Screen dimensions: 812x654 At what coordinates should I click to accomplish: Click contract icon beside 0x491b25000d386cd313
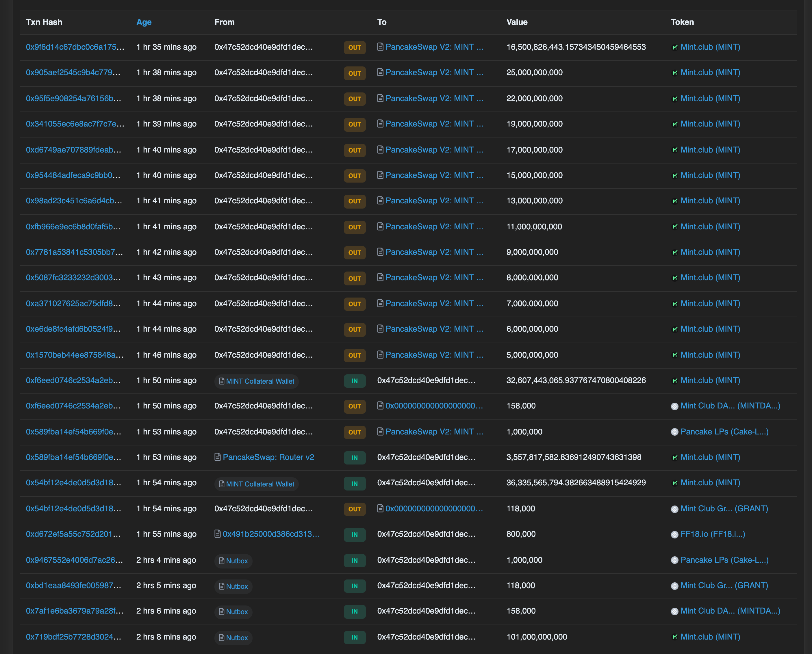point(217,534)
